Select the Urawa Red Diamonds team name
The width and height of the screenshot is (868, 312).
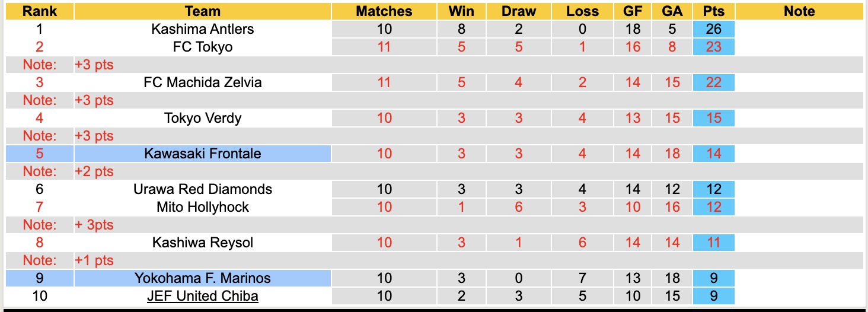(x=202, y=189)
